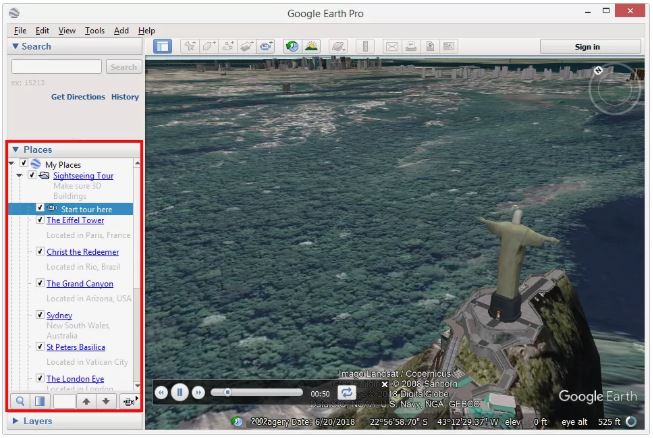Uncheck the My Places checkbox
The width and height of the screenshot is (653, 438).
pyautogui.click(x=24, y=163)
